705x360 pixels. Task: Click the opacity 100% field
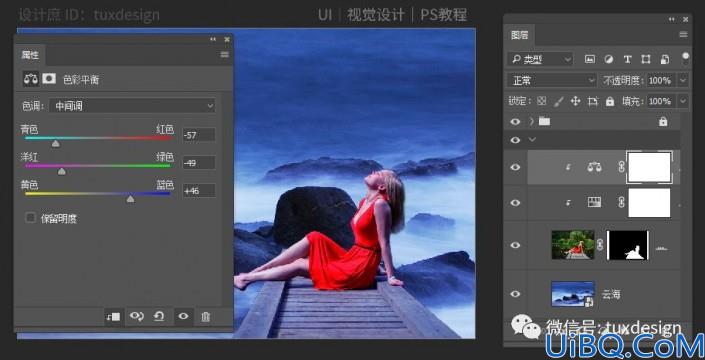point(661,80)
